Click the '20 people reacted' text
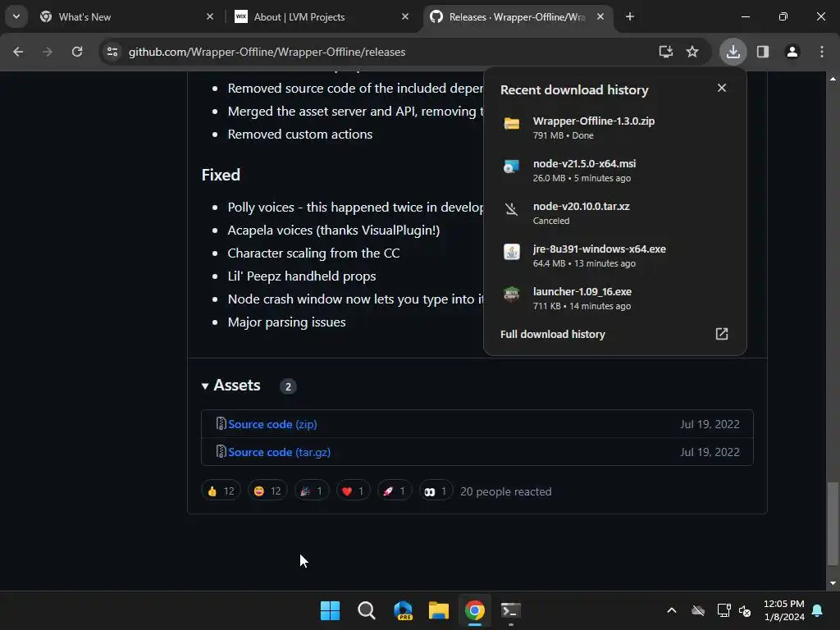The height and width of the screenshot is (630, 840). 505,491
